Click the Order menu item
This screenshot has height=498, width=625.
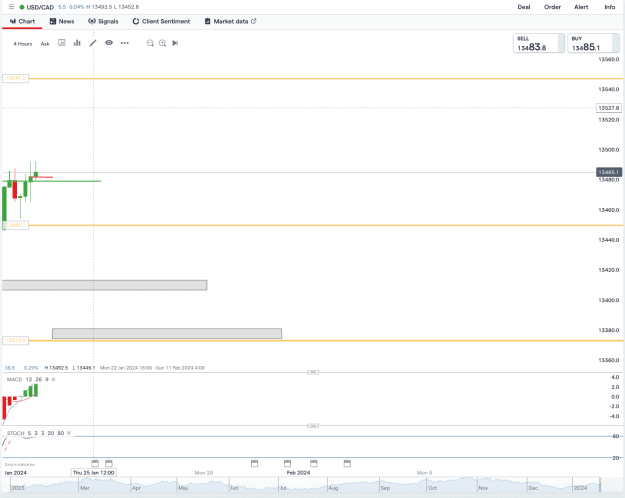click(x=552, y=7)
